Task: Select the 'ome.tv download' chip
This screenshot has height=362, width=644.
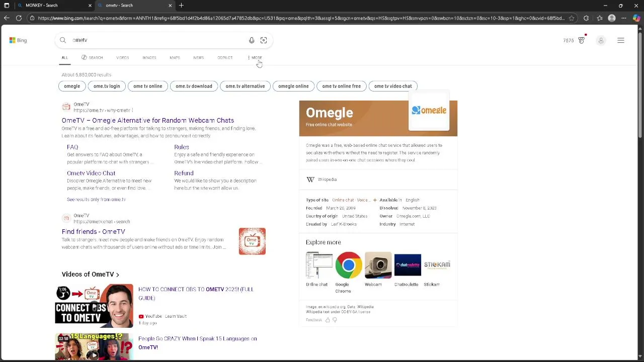Action: tap(194, 86)
